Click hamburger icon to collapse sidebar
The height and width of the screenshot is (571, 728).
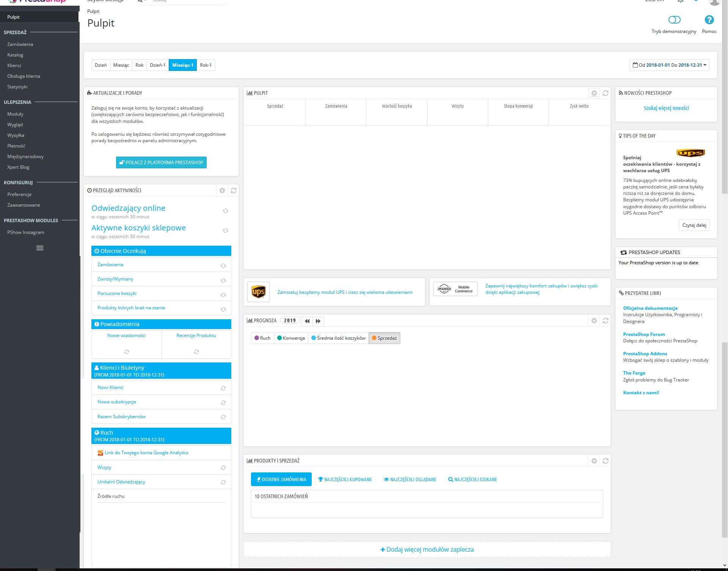(x=40, y=248)
